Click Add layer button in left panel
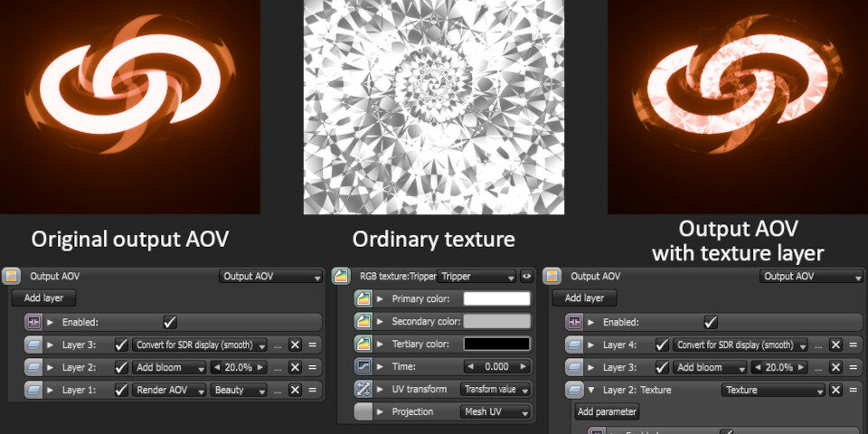The image size is (868, 434). (43, 297)
